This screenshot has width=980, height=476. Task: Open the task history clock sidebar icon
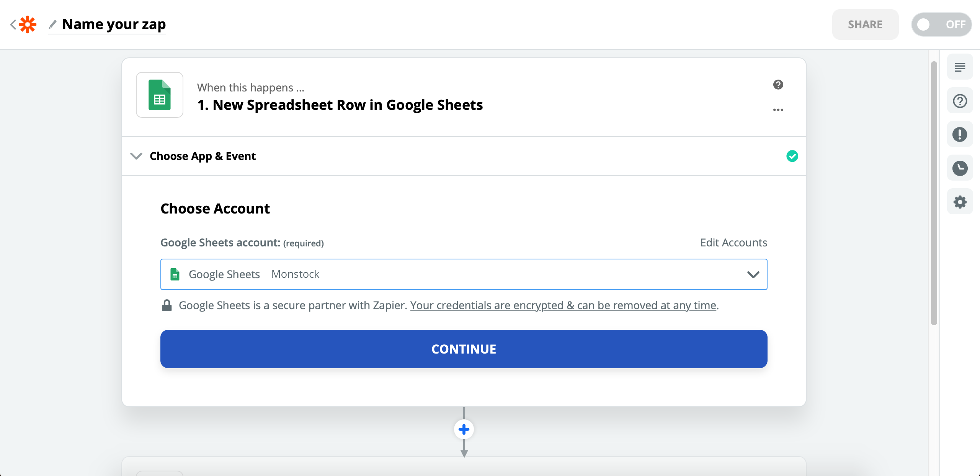point(960,168)
